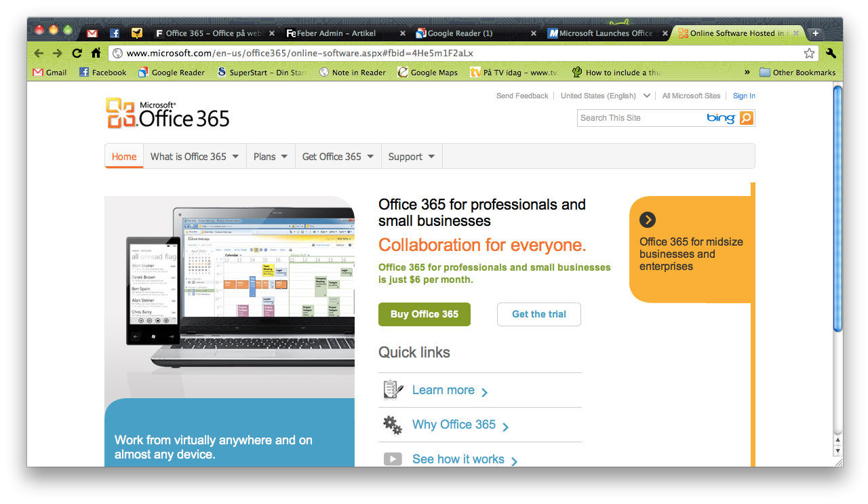Expand the Support dropdown menu
868x504 pixels.
(x=412, y=157)
